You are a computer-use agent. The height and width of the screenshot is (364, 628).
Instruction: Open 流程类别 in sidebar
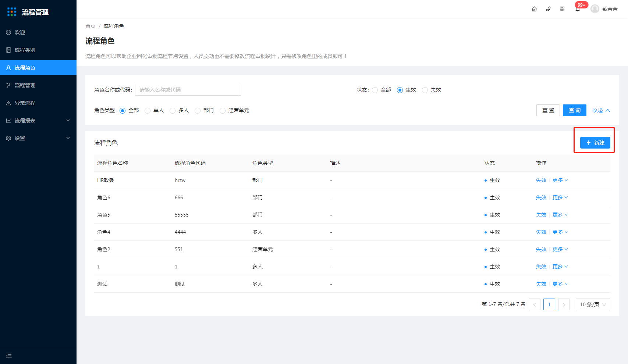38,50
